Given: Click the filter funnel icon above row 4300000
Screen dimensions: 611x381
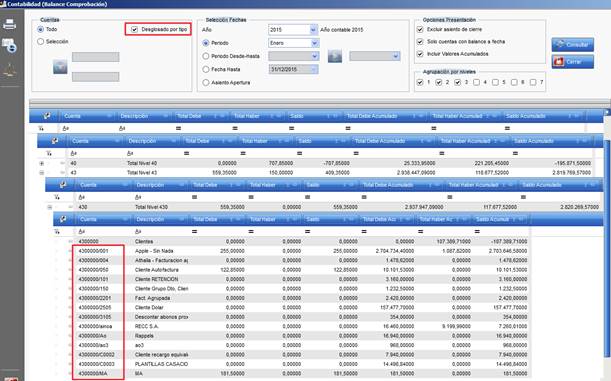Looking at the screenshot, I should [x=57, y=231].
